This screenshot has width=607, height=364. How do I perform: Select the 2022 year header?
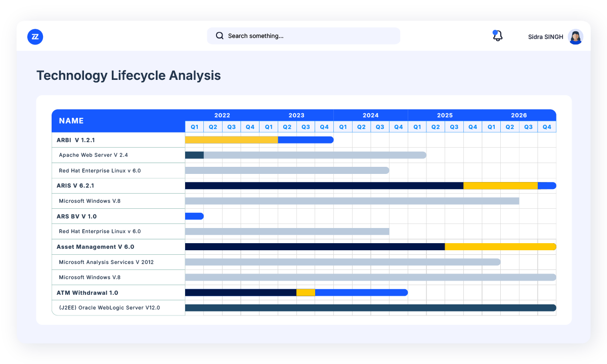pyautogui.click(x=222, y=115)
